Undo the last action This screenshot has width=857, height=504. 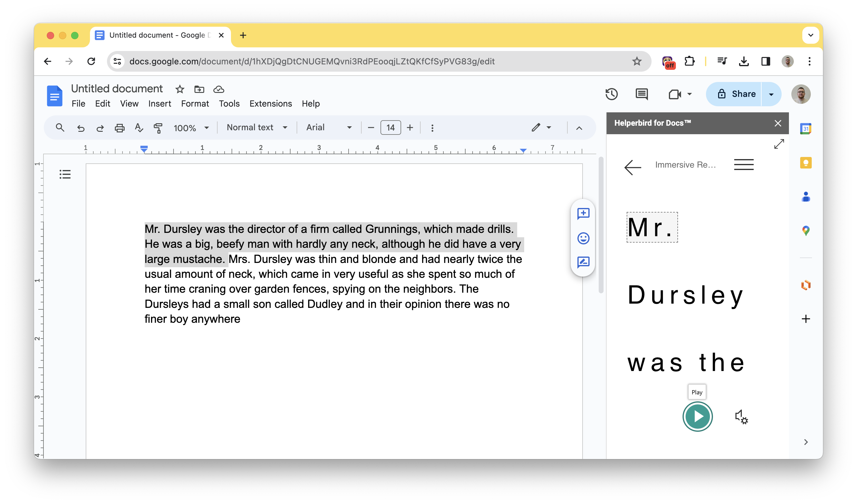coord(81,128)
